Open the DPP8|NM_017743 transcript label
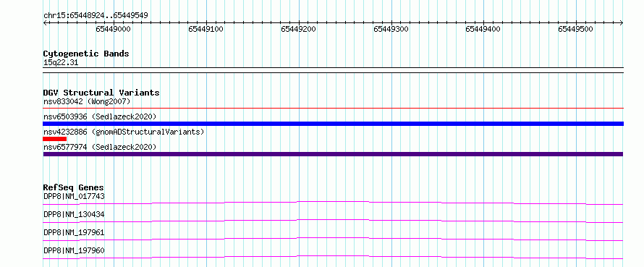This screenshot has height=267, width=644. coord(74,196)
